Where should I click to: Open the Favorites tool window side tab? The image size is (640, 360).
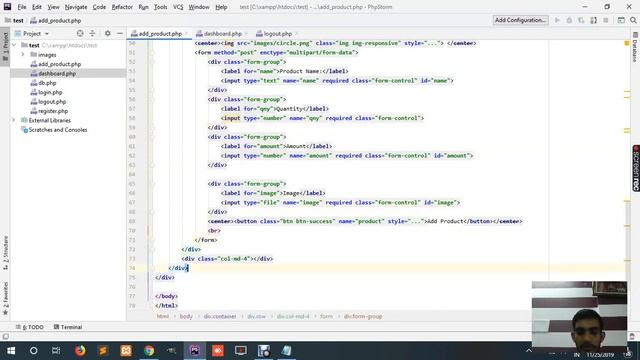pos(5,298)
